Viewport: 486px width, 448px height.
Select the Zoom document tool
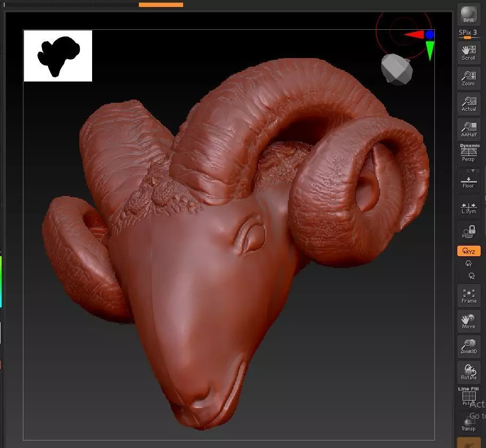coord(468,78)
